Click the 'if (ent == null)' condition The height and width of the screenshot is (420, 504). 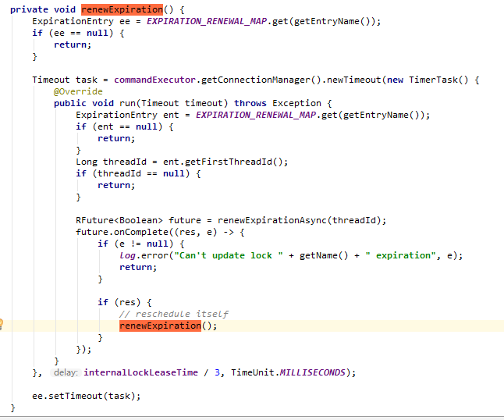pos(119,126)
